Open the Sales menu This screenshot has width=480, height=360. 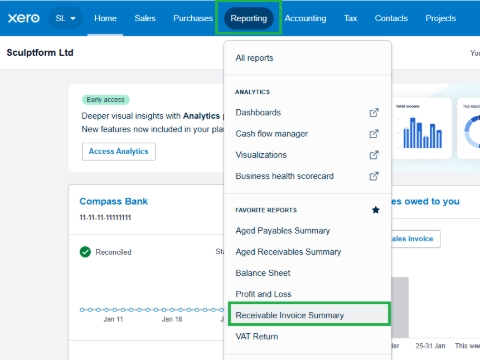(145, 18)
